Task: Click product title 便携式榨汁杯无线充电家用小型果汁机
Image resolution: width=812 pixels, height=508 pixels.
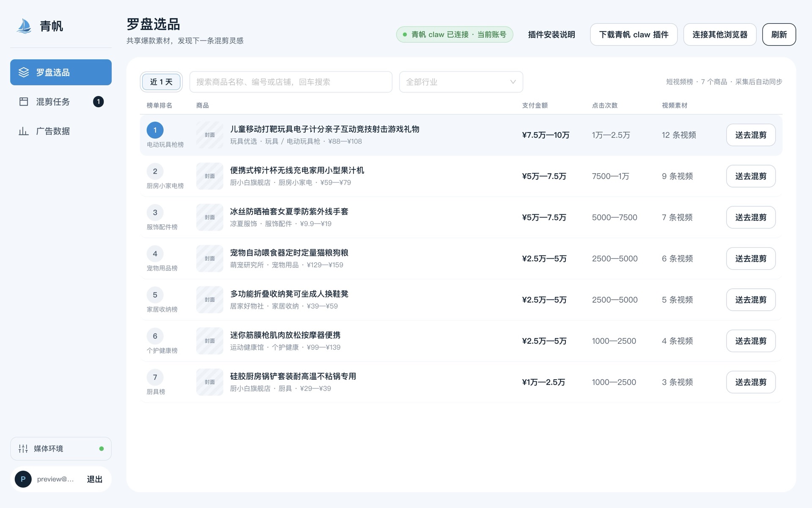Action: 297,170
